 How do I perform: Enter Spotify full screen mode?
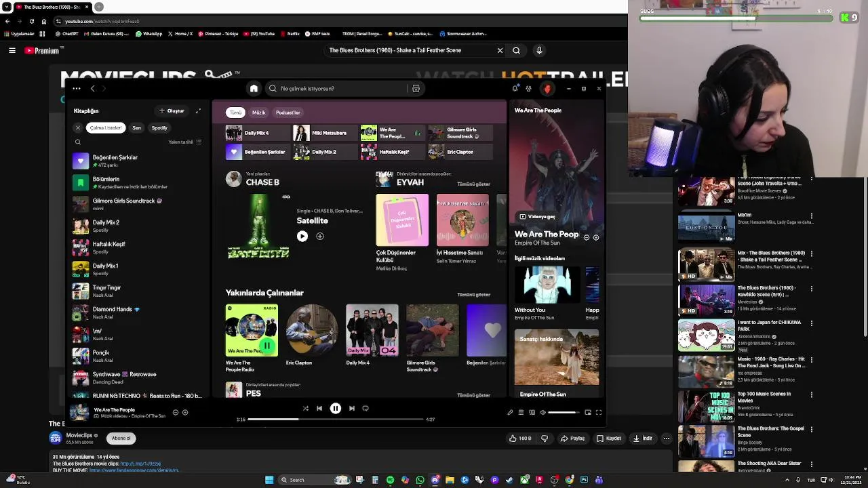pyautogui.click(x=599, y=413)
